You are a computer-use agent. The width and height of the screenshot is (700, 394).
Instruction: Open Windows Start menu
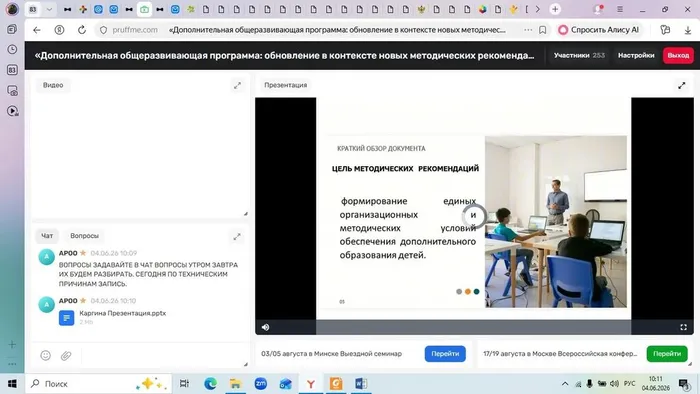pos(12,384)
